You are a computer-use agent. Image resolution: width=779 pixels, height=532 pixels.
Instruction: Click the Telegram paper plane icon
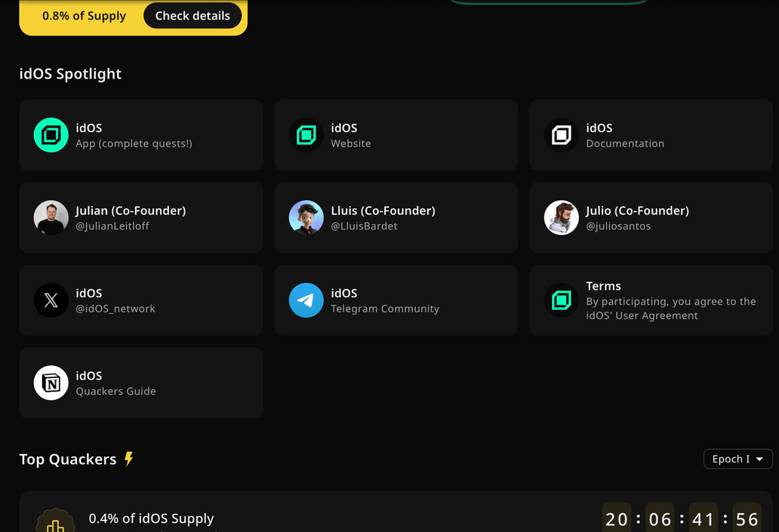[x=306, y=300]
